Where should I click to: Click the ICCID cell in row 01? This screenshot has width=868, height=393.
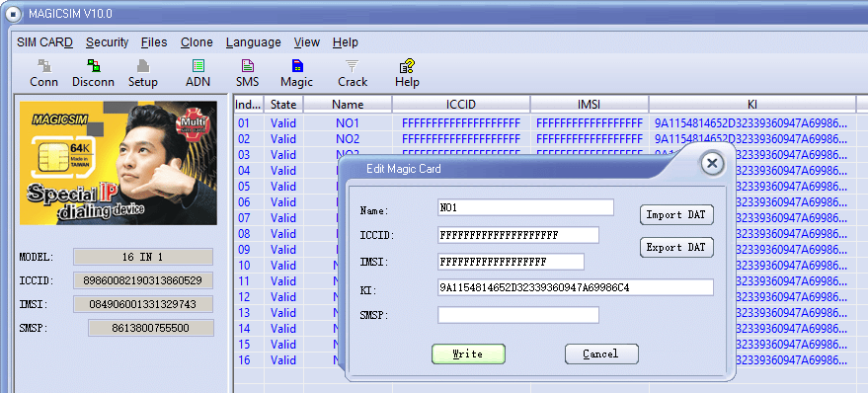pyautogui.click(x=461, y=122)
